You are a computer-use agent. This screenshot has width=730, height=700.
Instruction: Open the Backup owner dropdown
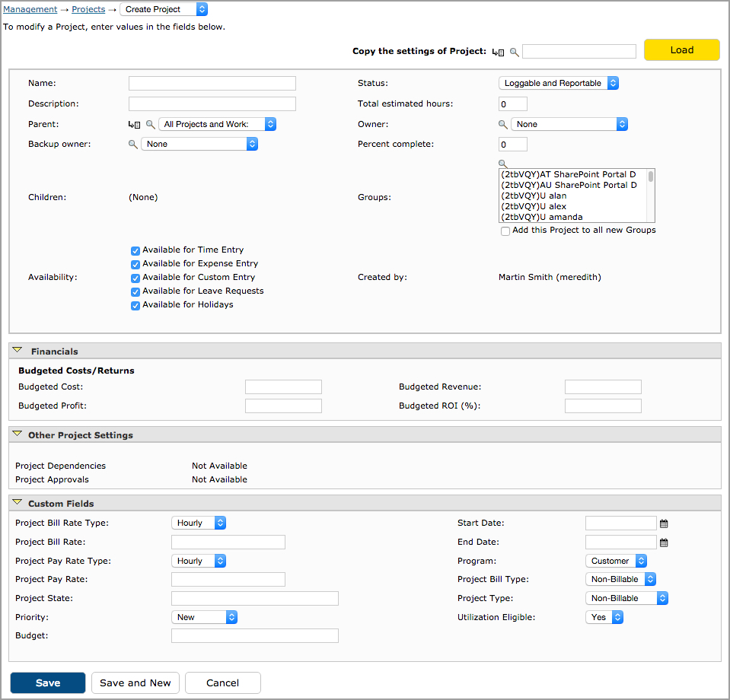coord(199,144)
